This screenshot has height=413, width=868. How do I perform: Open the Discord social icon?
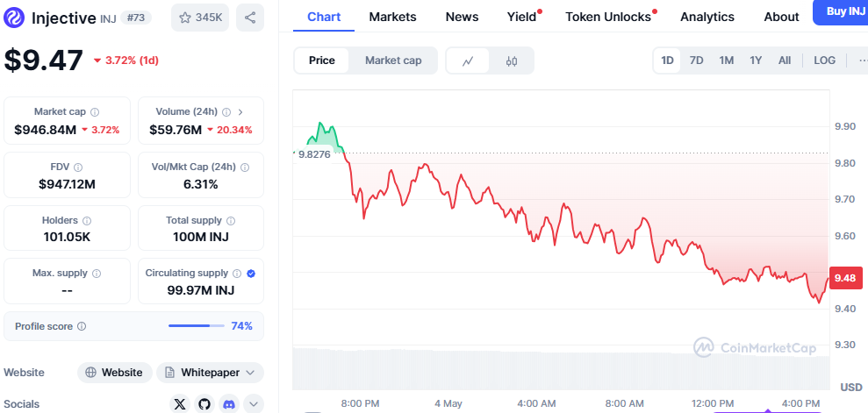[229, 404]
